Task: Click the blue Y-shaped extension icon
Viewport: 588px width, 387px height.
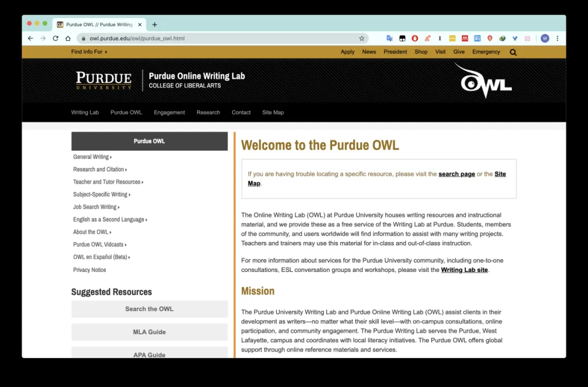Action: [x=515, y=38]
